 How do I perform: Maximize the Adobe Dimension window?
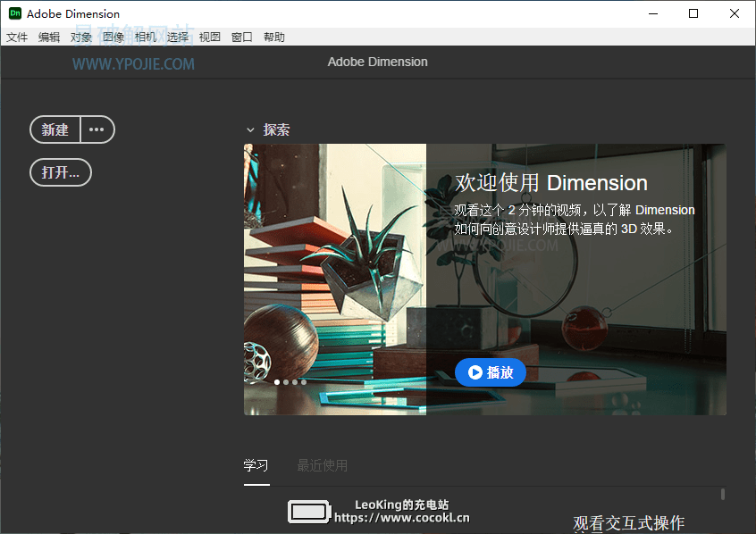click(x=693, y=13)
